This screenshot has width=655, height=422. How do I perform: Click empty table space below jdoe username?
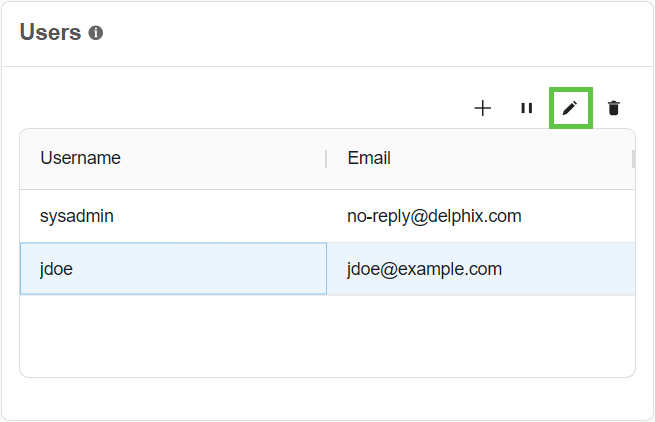[172, 335]
